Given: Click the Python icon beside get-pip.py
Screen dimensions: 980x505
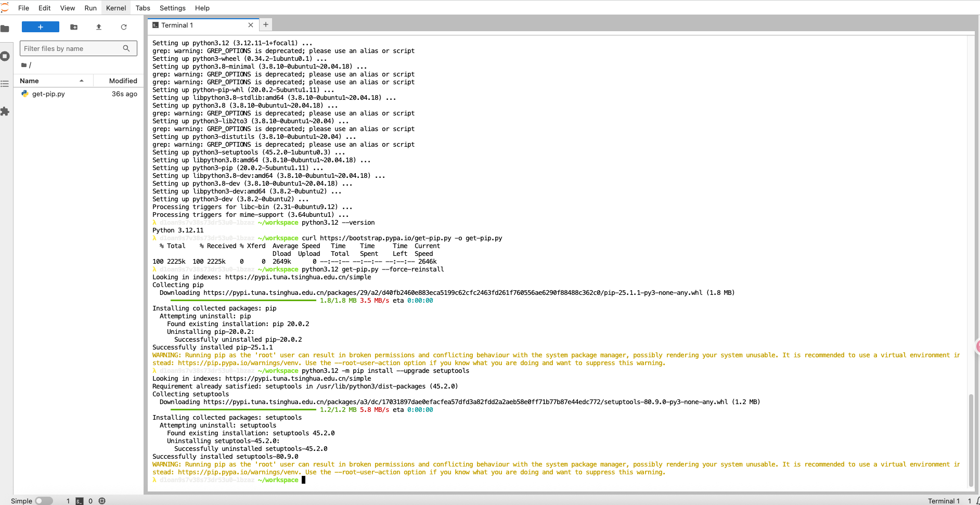Looking at the screenshot, I should tap(24, 94).
